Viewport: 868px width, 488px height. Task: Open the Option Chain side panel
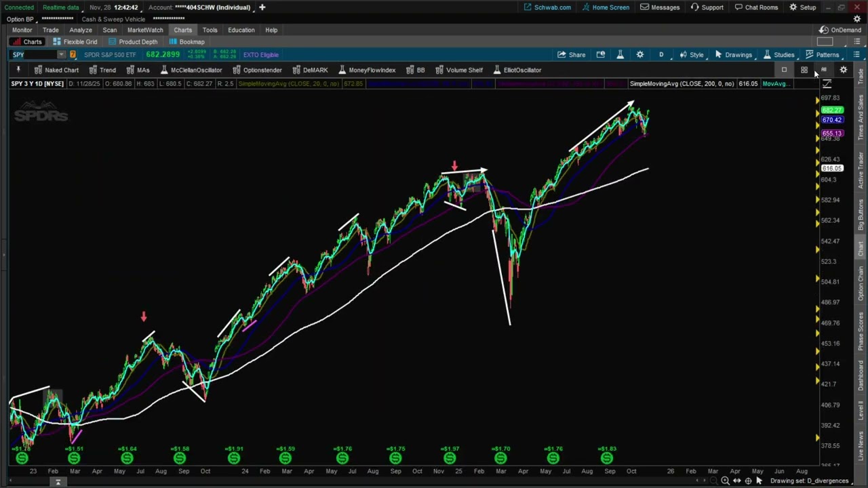pyautogui.click(x=861, y=283)
